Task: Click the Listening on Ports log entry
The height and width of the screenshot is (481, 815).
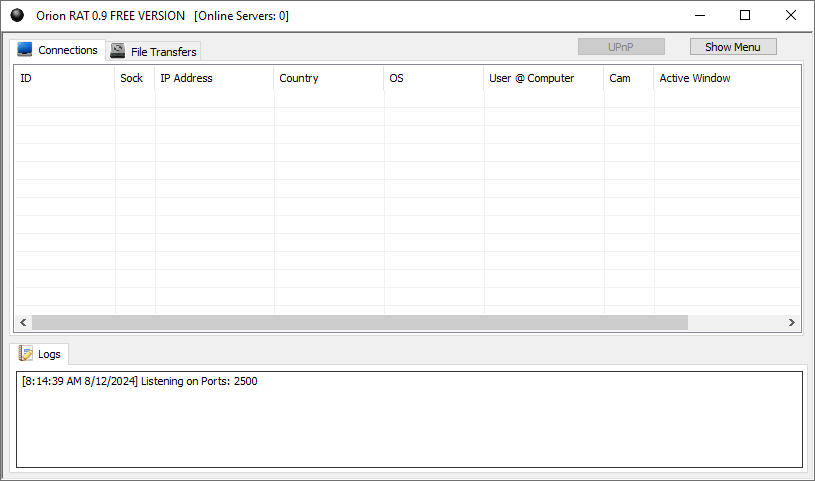Action: (140, 381)
